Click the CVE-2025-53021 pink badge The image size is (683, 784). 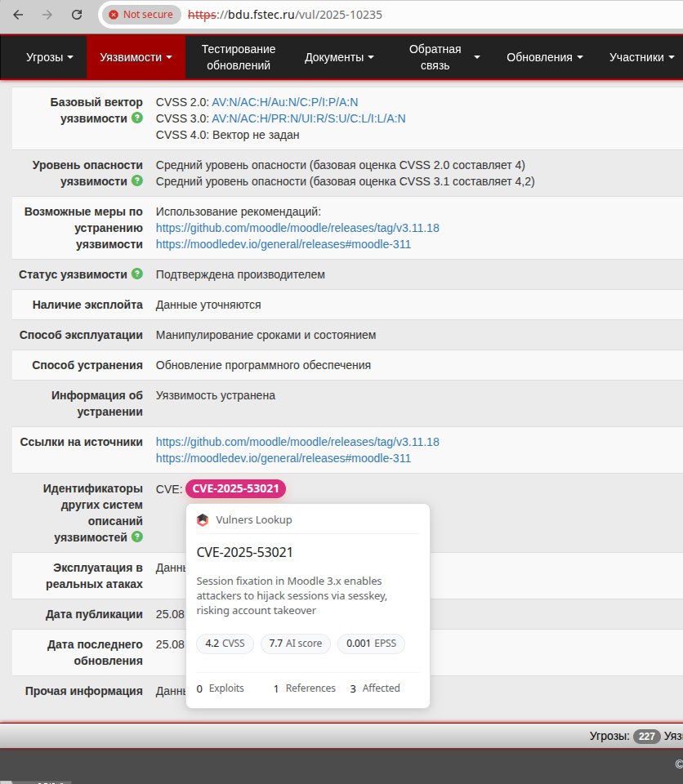(235, 489)
